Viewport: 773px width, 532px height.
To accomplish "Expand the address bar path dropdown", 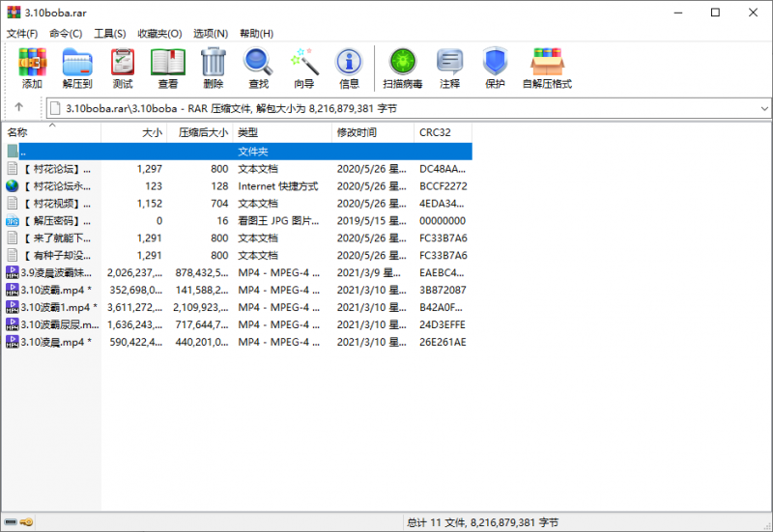I will tap(764, 108).
